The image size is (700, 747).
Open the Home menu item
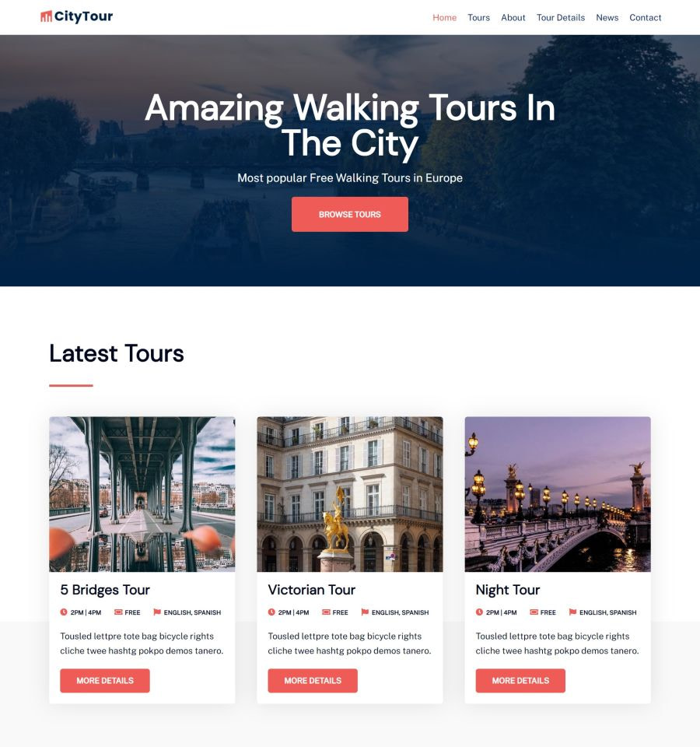point(444,18)
